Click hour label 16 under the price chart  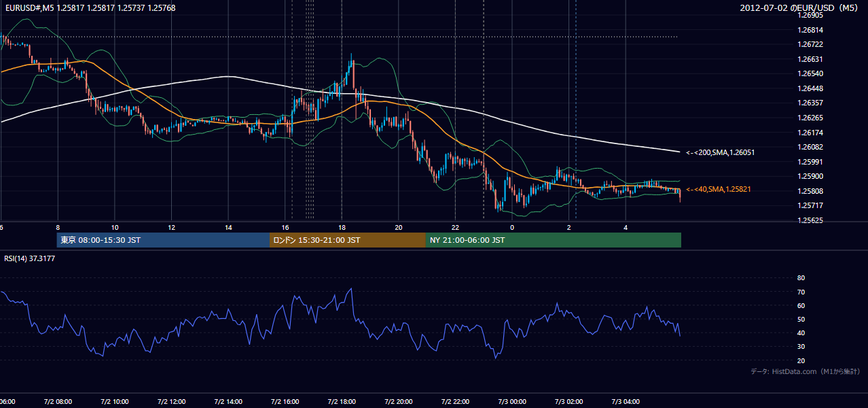coord(285,228)
